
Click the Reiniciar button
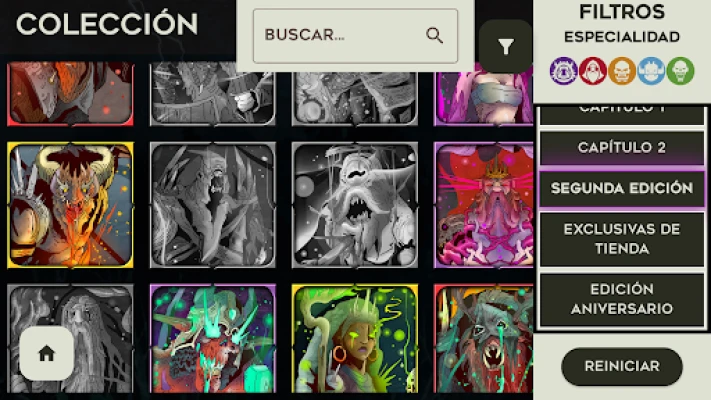coord(622,366)
